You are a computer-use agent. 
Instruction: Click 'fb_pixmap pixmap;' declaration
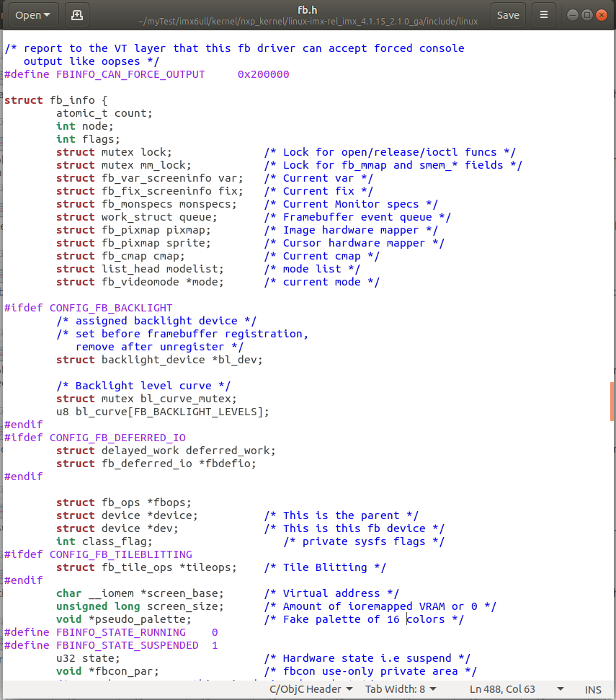pos(156,229)
